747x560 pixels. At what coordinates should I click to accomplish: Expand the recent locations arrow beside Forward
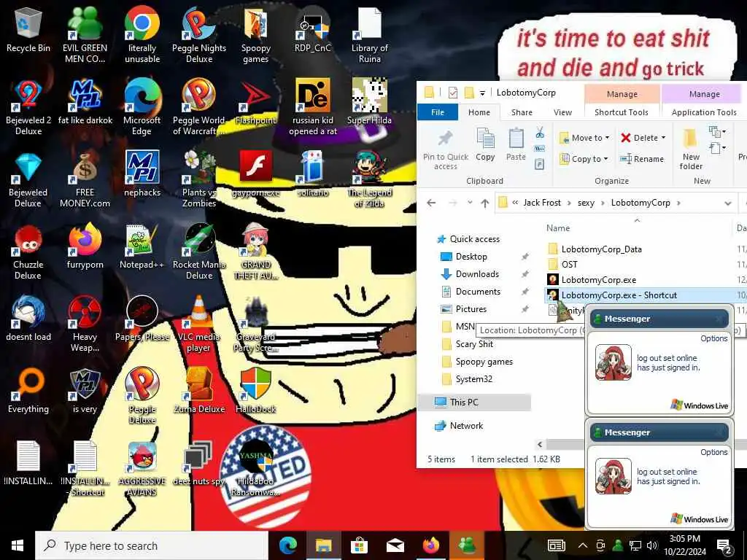[470, 203]
